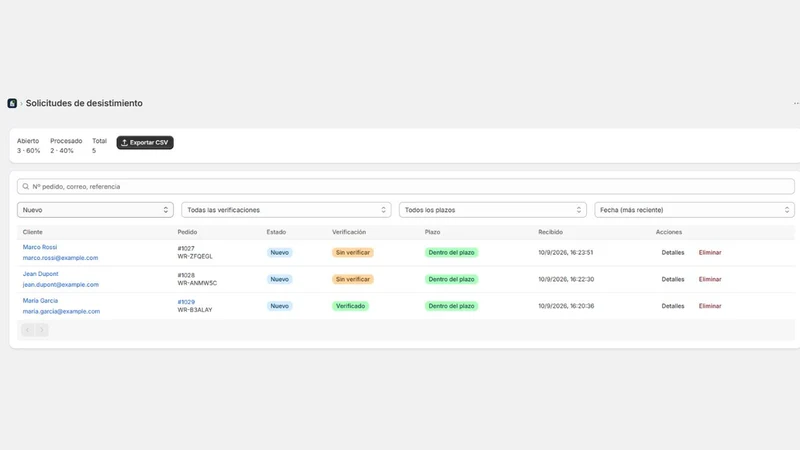
Task: Click order #1027 text
Action: tap(186, 248)
